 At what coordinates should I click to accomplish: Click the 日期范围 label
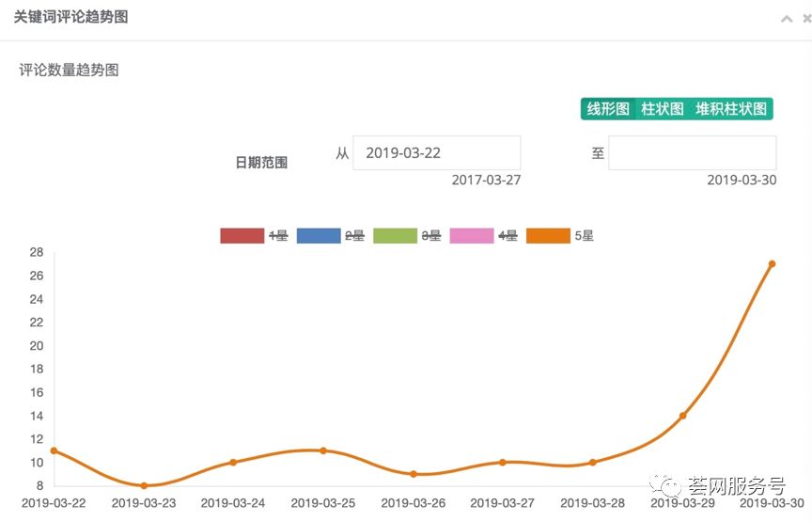(261, 163)
